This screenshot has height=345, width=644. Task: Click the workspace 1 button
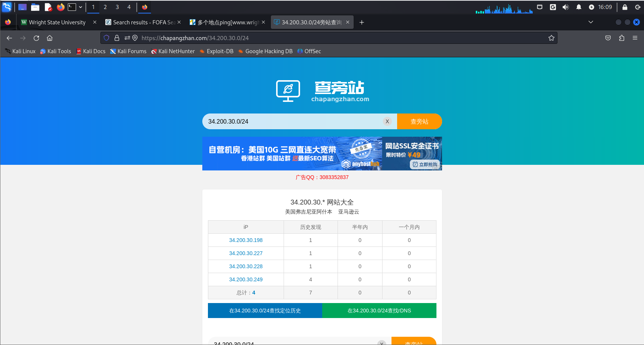(93, 7)
